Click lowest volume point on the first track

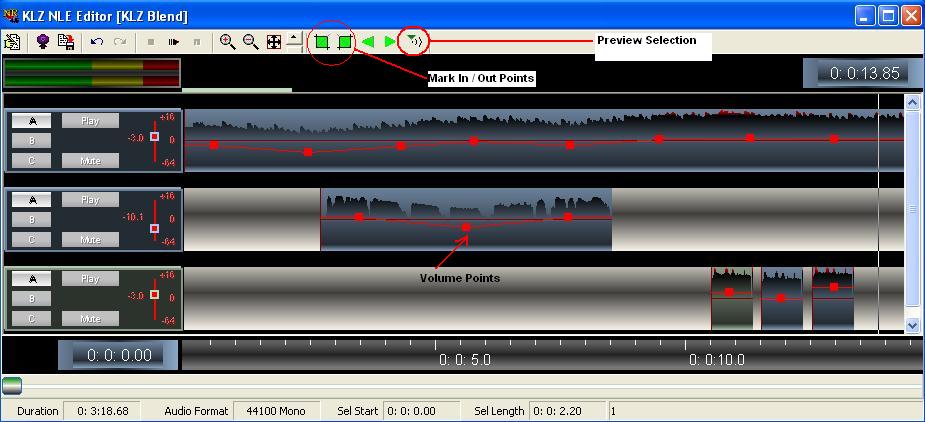point(308,152)
